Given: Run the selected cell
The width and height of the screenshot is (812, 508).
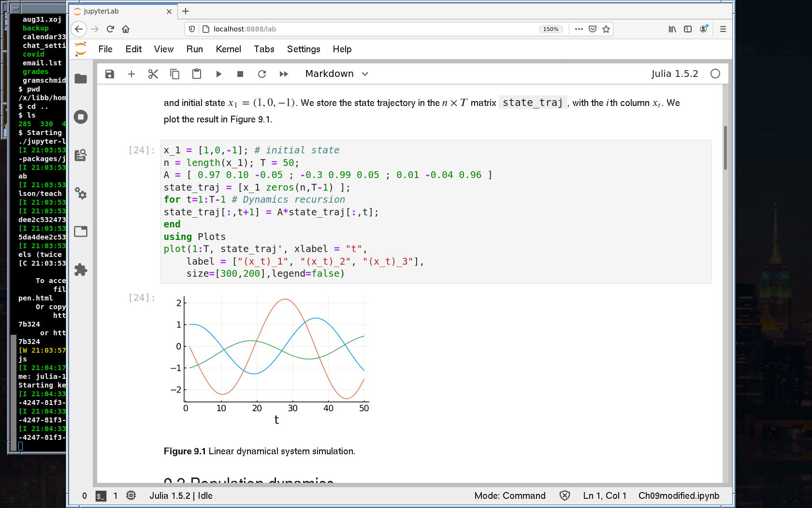Looking at the screenshot, I should click(x=218, y=74).
